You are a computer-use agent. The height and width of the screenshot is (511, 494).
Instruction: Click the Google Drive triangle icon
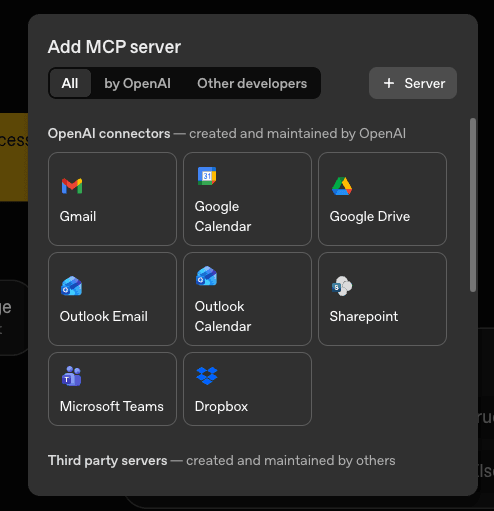342,186
